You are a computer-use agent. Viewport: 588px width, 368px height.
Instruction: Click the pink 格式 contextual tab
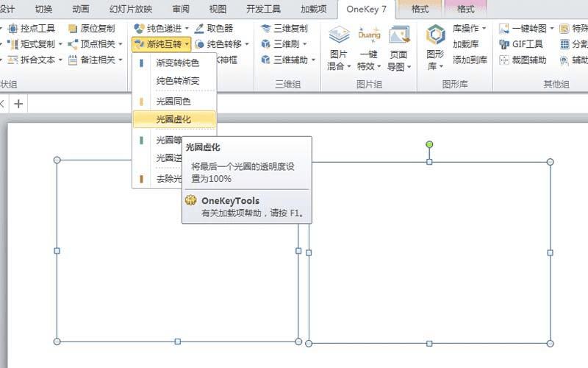[465, 10]
